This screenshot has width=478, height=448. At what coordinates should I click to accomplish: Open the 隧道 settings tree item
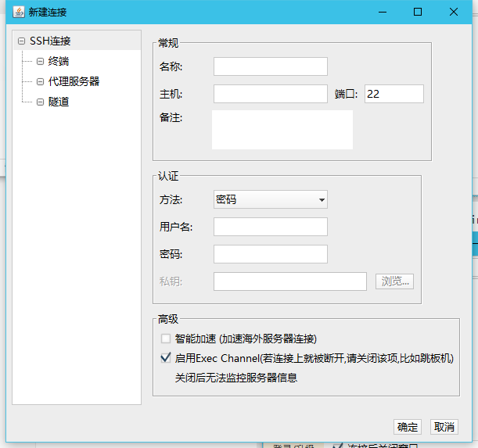[x=59, y=102]
